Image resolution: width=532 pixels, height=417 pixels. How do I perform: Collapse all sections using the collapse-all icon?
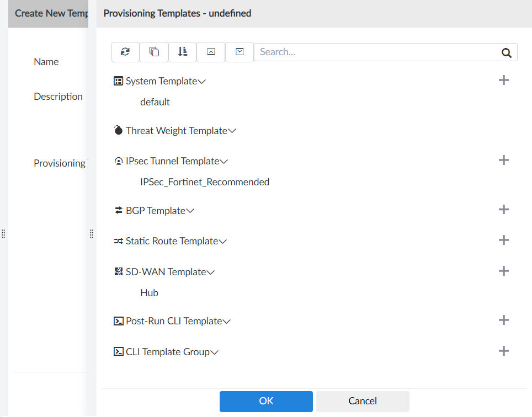tap(211, 52)
